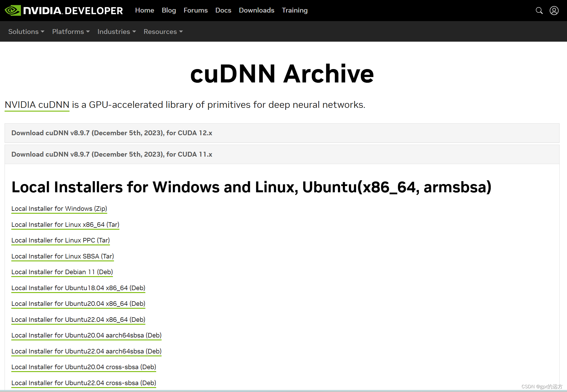Download Ubuntu22.04 aarch64sbsa Deb installer
Image resolution: width=567 pixels, height=392 pixels.
click(87, 351)
